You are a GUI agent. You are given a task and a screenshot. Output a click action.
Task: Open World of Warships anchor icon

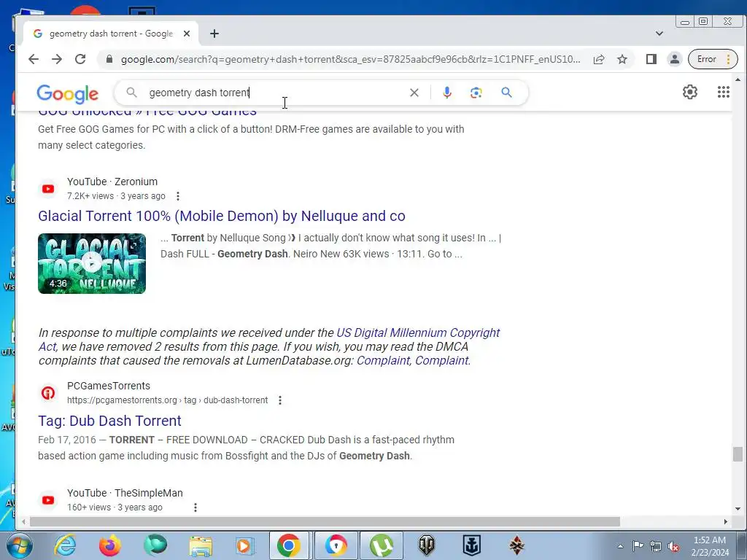472,545
